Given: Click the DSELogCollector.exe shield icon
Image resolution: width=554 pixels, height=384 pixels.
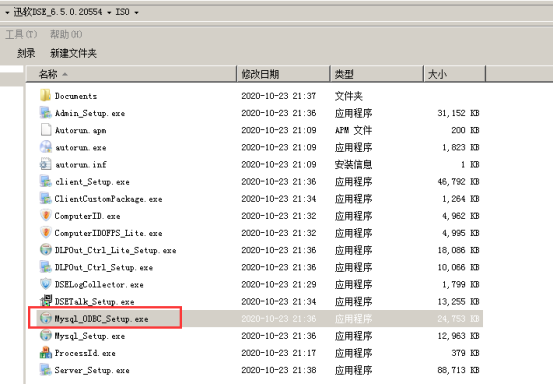Looking at the screenshot, I should pos(45,284).
